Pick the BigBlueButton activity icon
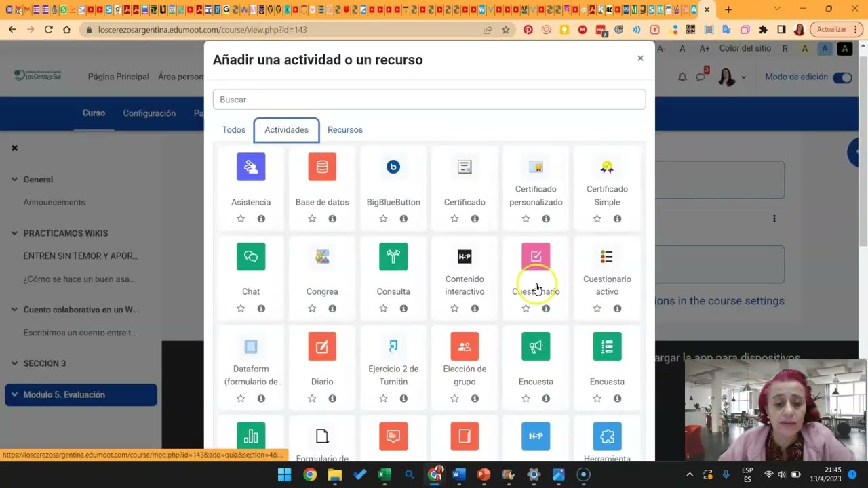The image size is (868, 488). (393, 167)
